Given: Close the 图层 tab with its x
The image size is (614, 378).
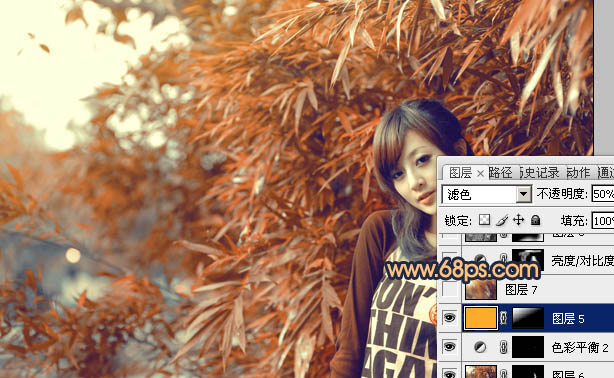Looking at the screenshot, I should click(480, 173).
